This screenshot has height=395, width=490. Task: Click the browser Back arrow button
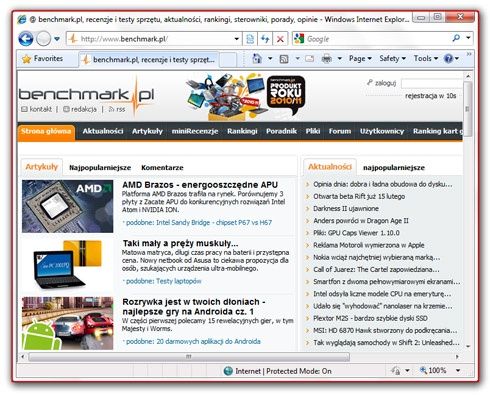[26, 39]
